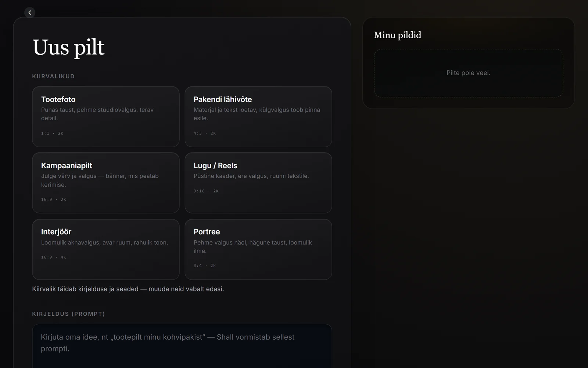Click the KIIRVALIKUD section label
Screen dimensions: 588x368
(x=53, y=76)
